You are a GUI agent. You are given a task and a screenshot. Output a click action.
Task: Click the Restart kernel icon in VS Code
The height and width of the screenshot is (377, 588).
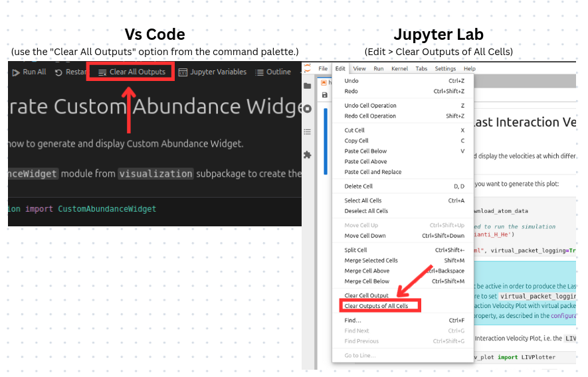tap(59, 72)
